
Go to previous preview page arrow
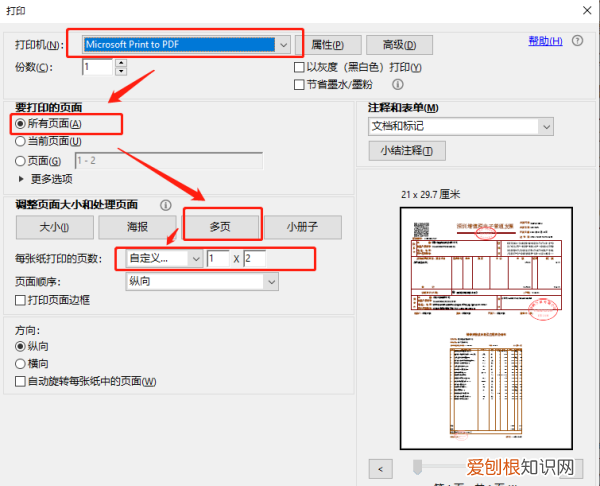click(x=380, y=469)
